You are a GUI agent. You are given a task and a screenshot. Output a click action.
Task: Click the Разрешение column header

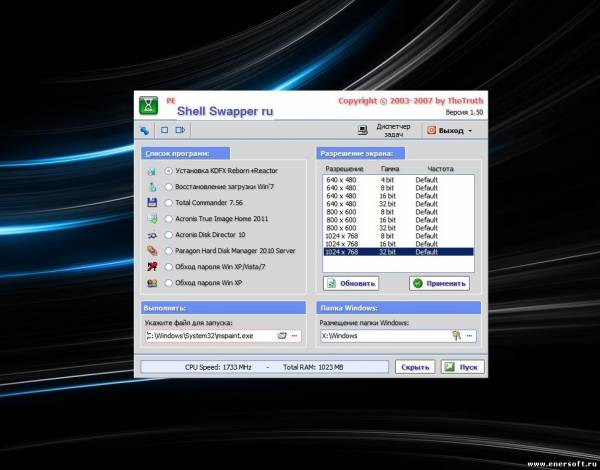pyautogui.click(x=344, y=169)
